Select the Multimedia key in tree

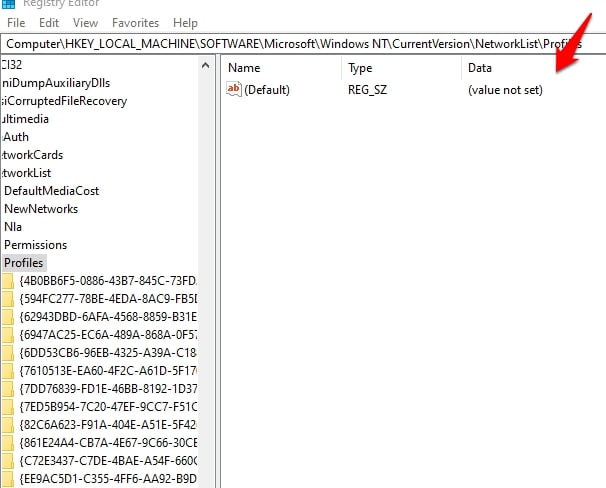(x=24, y=119)
